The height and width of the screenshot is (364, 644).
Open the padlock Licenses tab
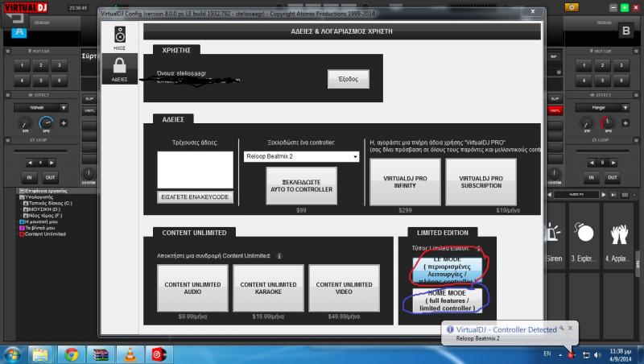click(x=119, y=69)
